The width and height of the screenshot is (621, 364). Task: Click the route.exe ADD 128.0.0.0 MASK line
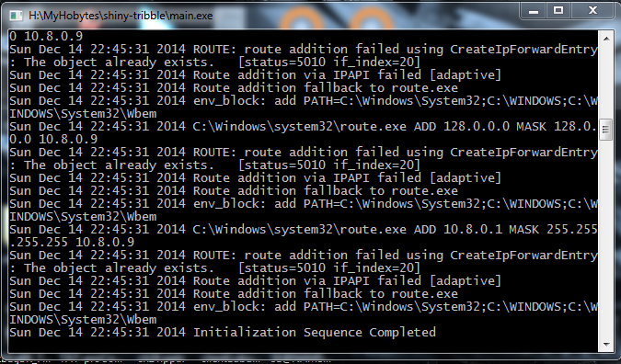[x=304, y=127]
